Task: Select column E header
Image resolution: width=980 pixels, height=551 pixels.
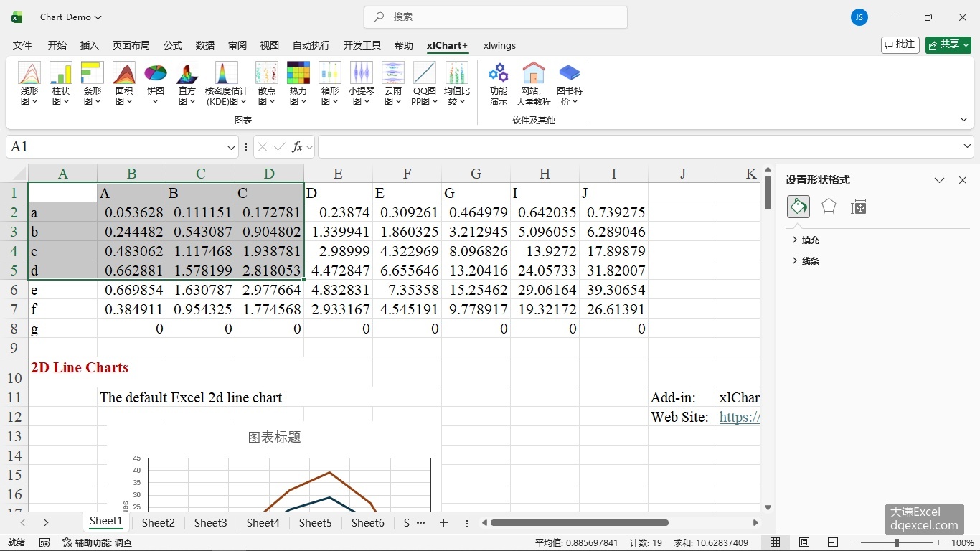Action: [x=338, y=174]
